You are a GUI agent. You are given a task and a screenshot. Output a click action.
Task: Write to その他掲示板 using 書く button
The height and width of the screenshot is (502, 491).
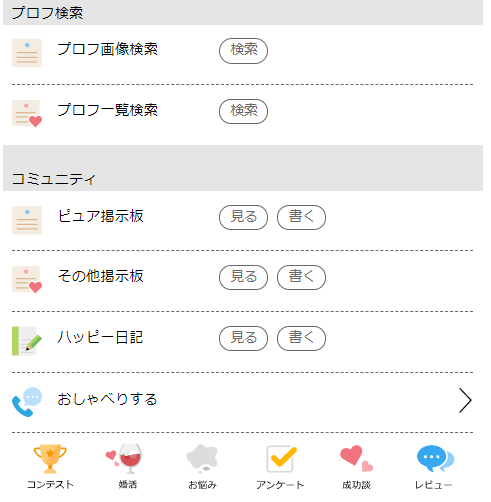coord(301,277)
